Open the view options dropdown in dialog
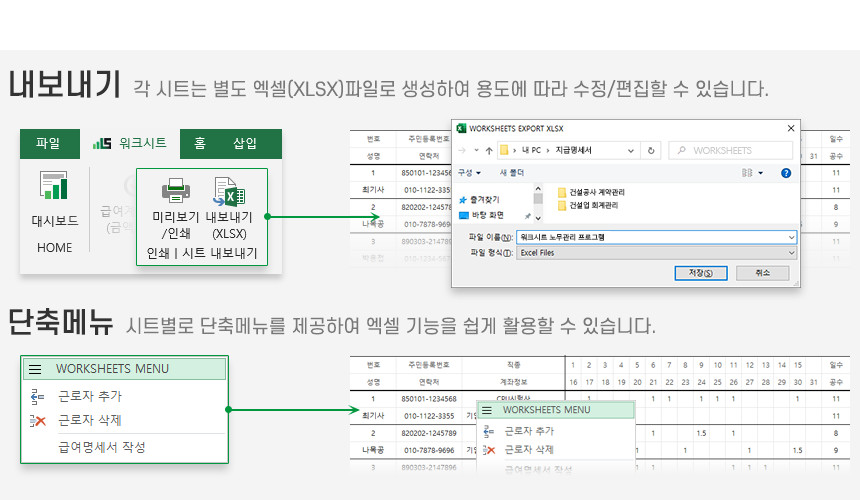 click(x=752, y=173)
